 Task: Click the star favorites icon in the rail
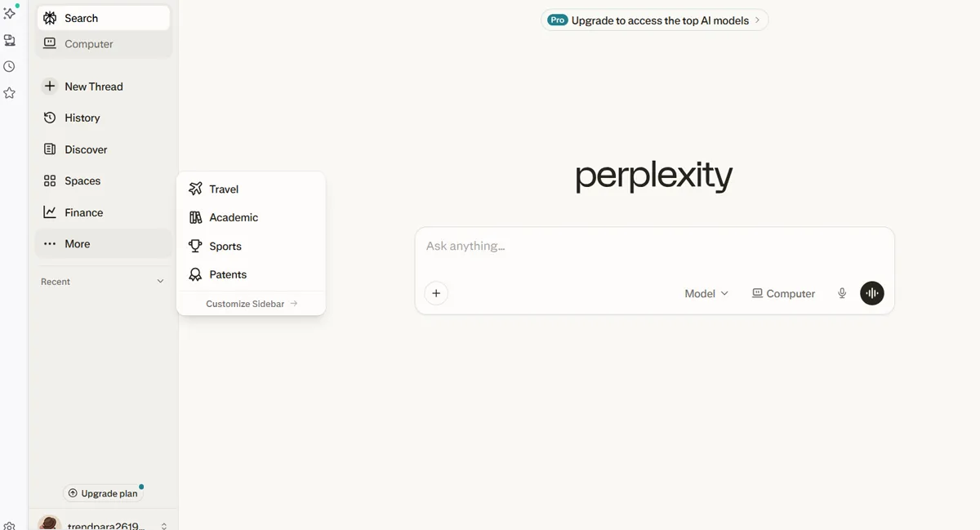click(x=10, y=92)
